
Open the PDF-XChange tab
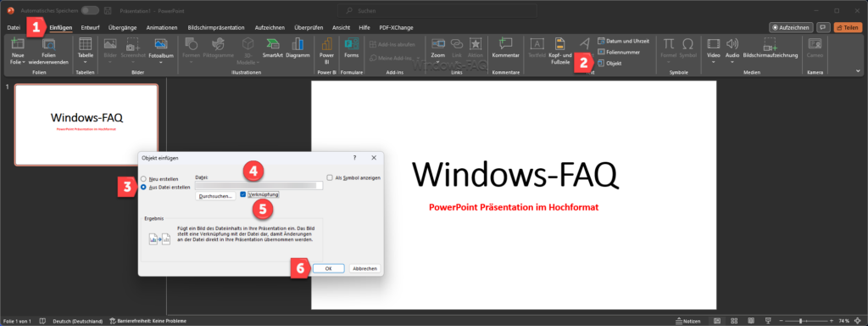[396, 27]
